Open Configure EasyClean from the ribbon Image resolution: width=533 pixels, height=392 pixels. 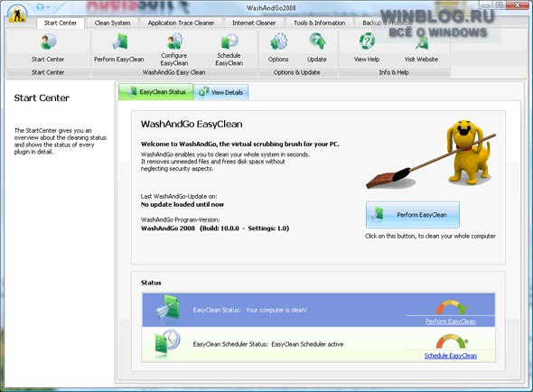[174, 42]
